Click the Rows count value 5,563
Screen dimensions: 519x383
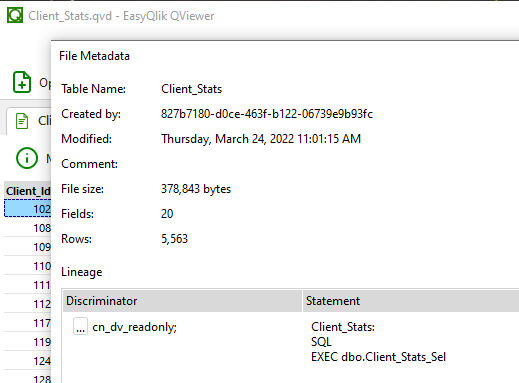(x=174, y=239)
